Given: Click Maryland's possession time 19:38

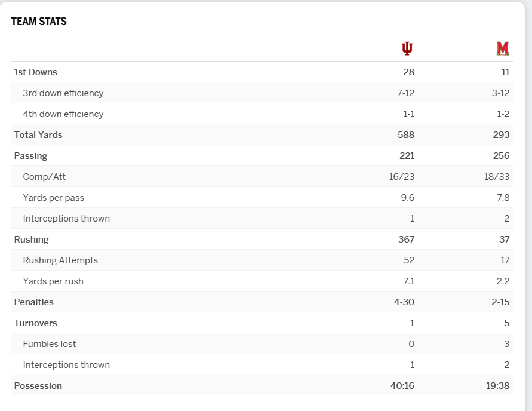Looking at the screenshot, I should [497, 386].
